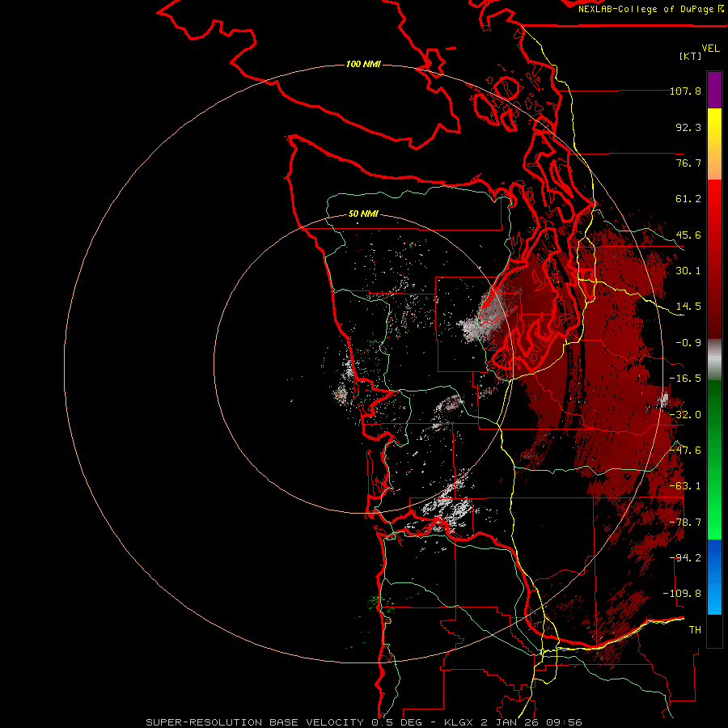Select the 61.2 velocity scale value
This screenshot has width=728, height=728.
coord(688,199)
